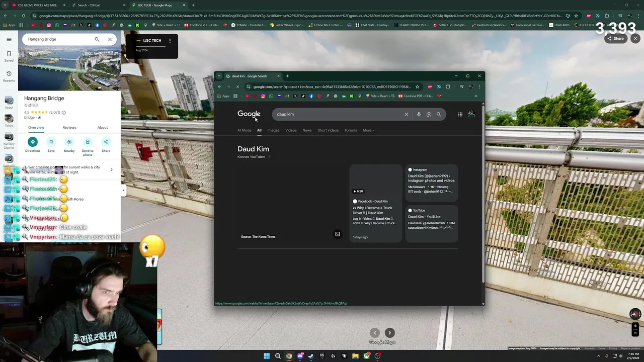Switch to Videos results
Viewport: 644px width, 362px height.
[x=291, y=130]
